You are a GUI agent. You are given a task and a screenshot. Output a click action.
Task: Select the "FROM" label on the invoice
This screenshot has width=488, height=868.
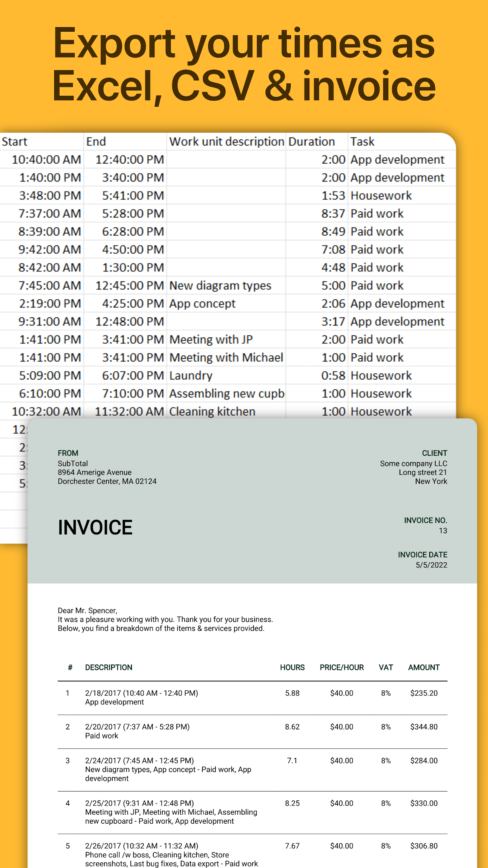coord(68,453)
